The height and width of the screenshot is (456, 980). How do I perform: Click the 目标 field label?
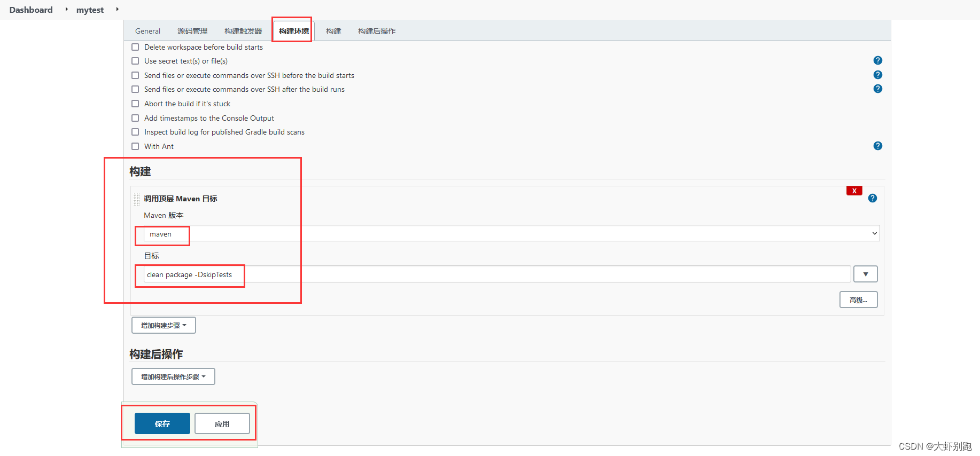152,256
